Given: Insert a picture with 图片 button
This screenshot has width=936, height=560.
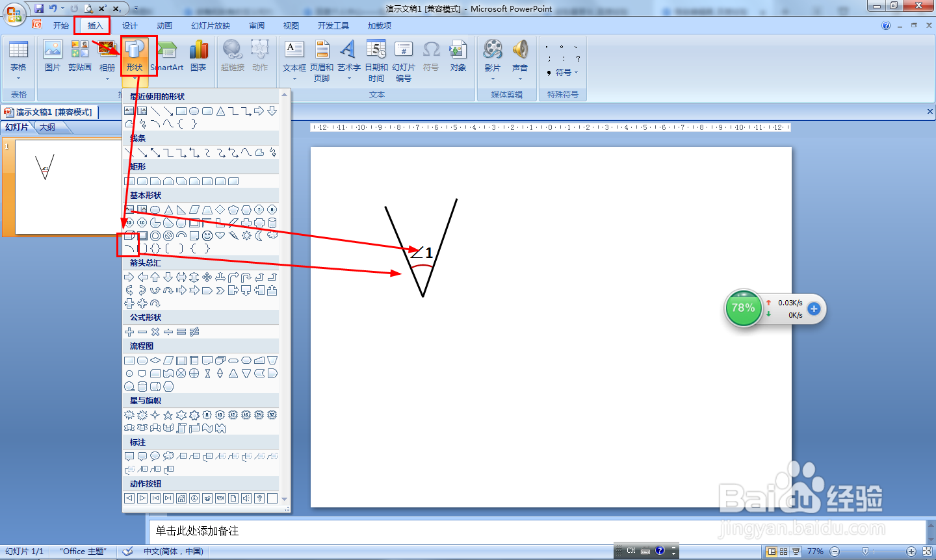Looking at the screenshot, I should 53,56.
